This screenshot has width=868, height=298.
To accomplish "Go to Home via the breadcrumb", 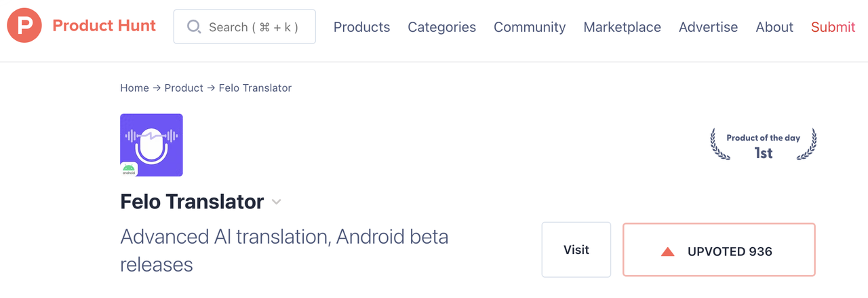I will click(134, 88).
